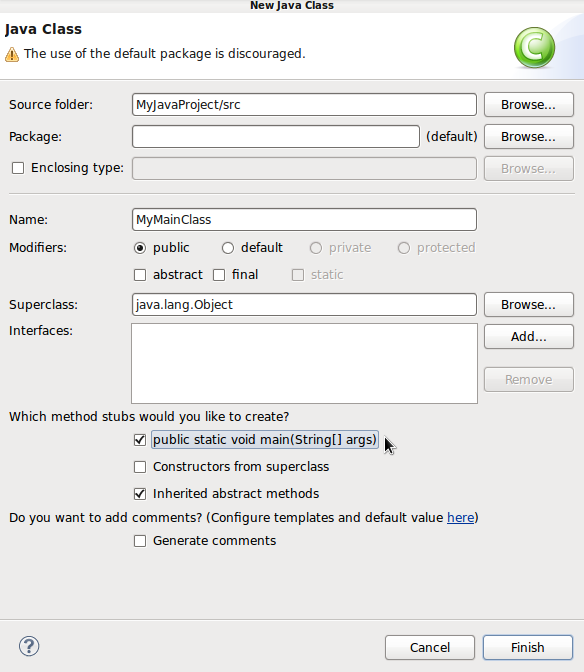Select the default modifier radio button
The width and height of the screenshot is (584, 672).
(228, 248)
